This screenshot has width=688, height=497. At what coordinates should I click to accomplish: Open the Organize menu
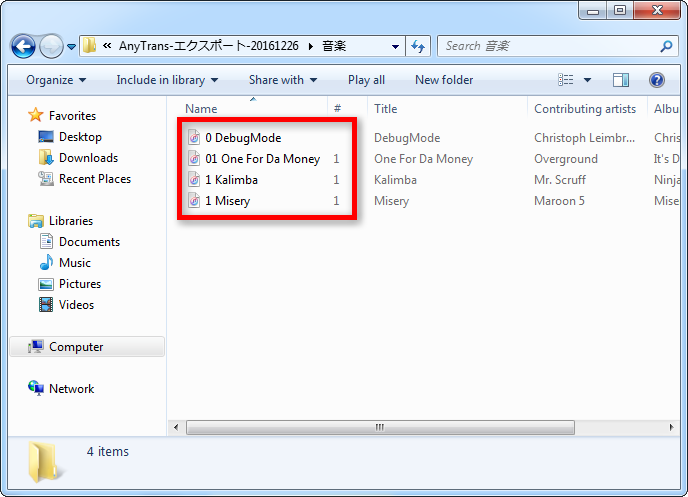56,80
